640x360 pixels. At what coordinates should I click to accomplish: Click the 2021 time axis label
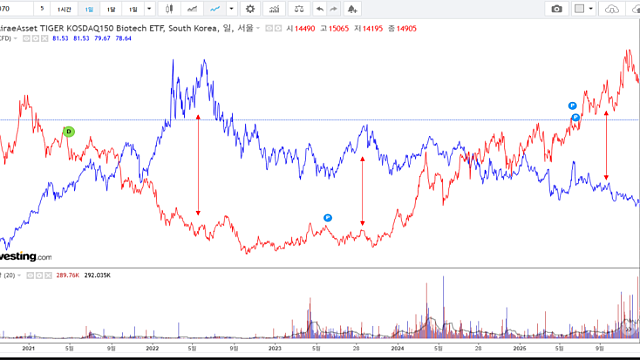tap(28, 348)
